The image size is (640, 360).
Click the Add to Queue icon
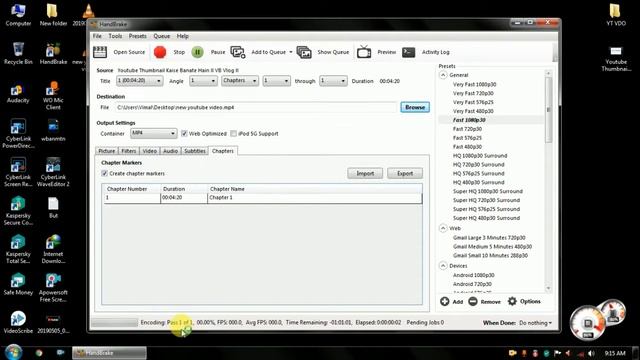(238, 52)
